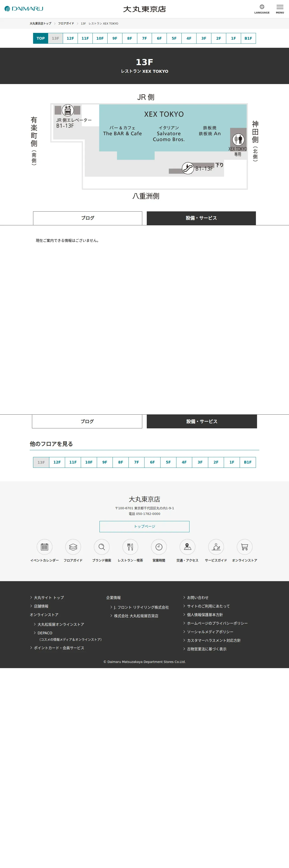Open the event calendar icon
289x868 pixels.
click(x=44, y=547)
